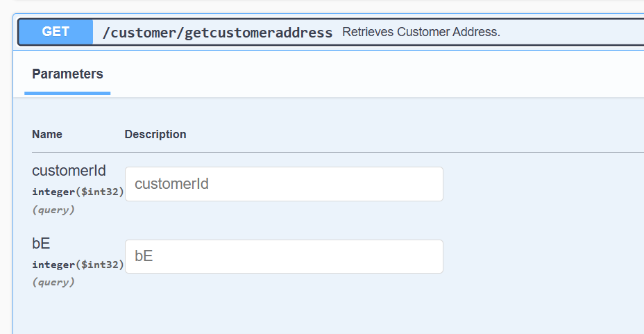Focus the bE input field
644x334 pixels.
[x=283, y=256]
